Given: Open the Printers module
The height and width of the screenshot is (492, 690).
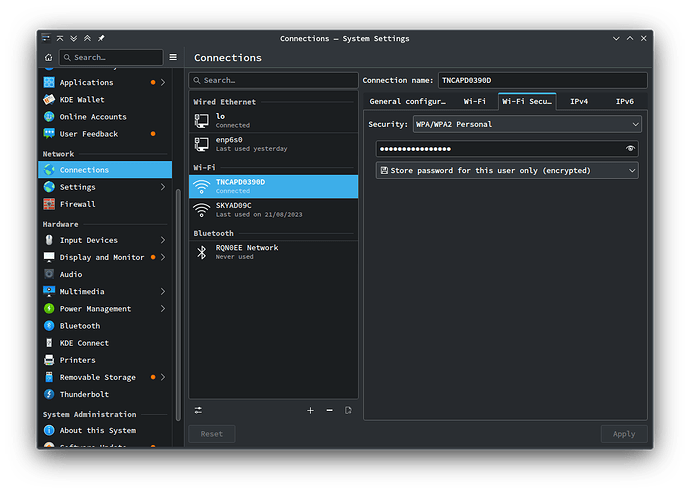Looking at the screenshot, I should point(105,360).
